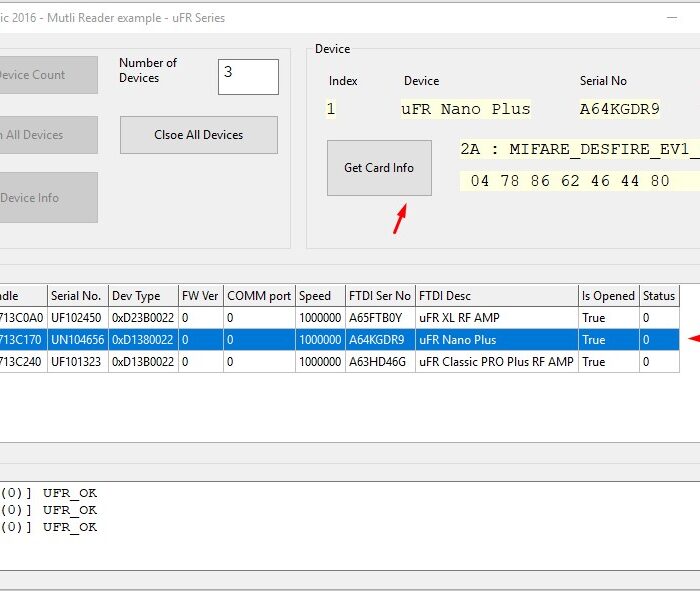Click the card type MIFARE_DESFIRE_EV1 text
The width and height of the screenshot is (700, 591).
579,149
